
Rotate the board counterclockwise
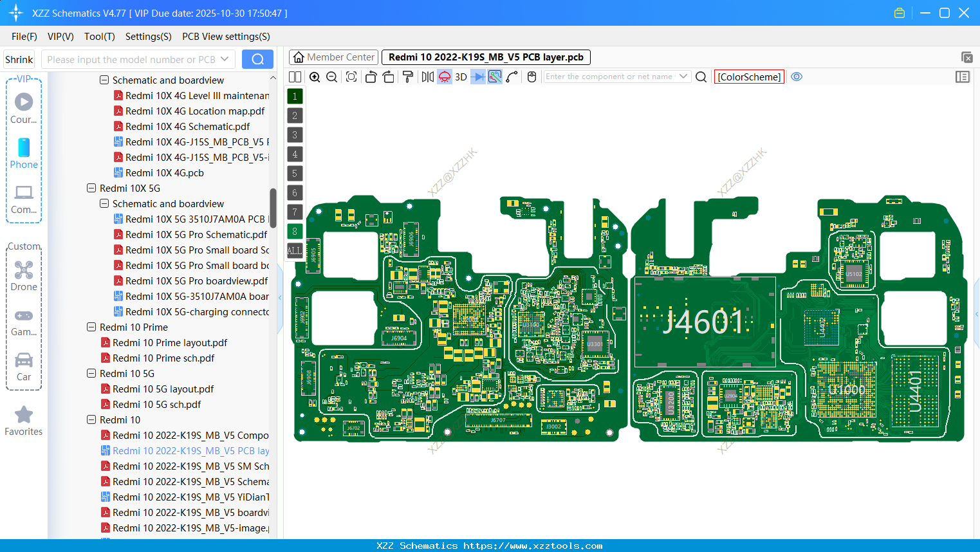pyautogui.click(x=371, y=77)
